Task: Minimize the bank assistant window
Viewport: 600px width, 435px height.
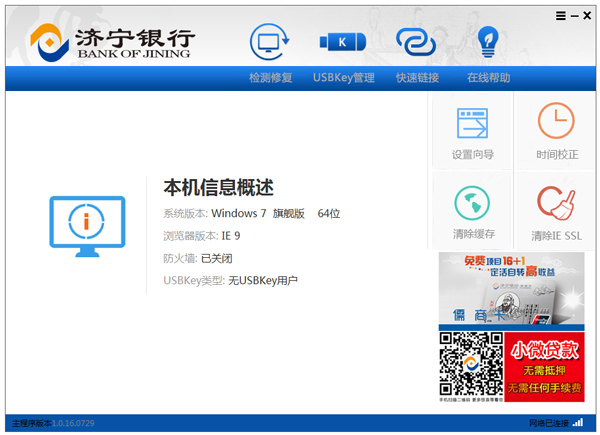Action: tap(574, 15)
